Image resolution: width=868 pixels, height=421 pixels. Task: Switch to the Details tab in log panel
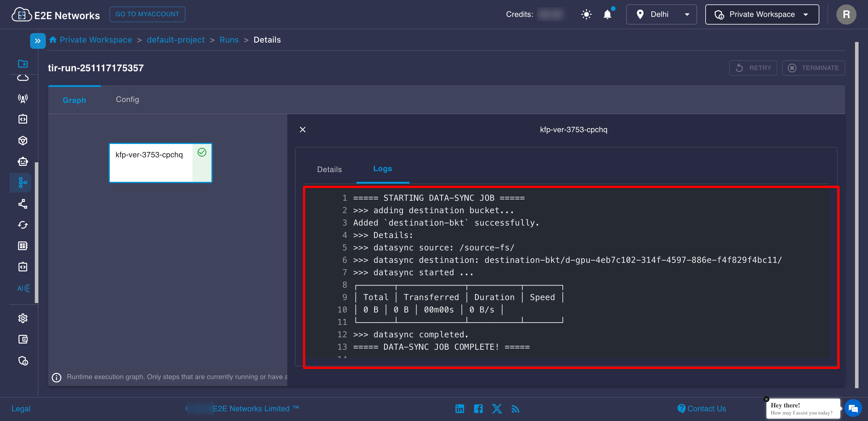329,169
